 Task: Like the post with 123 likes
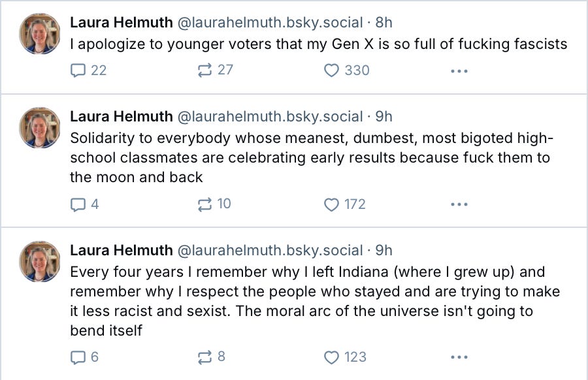pyautogui.click(x=332, y=357)
